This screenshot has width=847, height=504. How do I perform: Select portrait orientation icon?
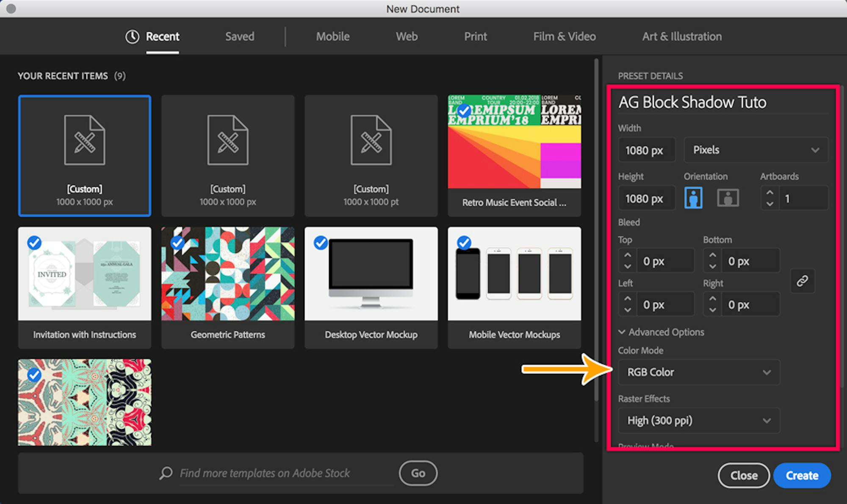[693, 198]
